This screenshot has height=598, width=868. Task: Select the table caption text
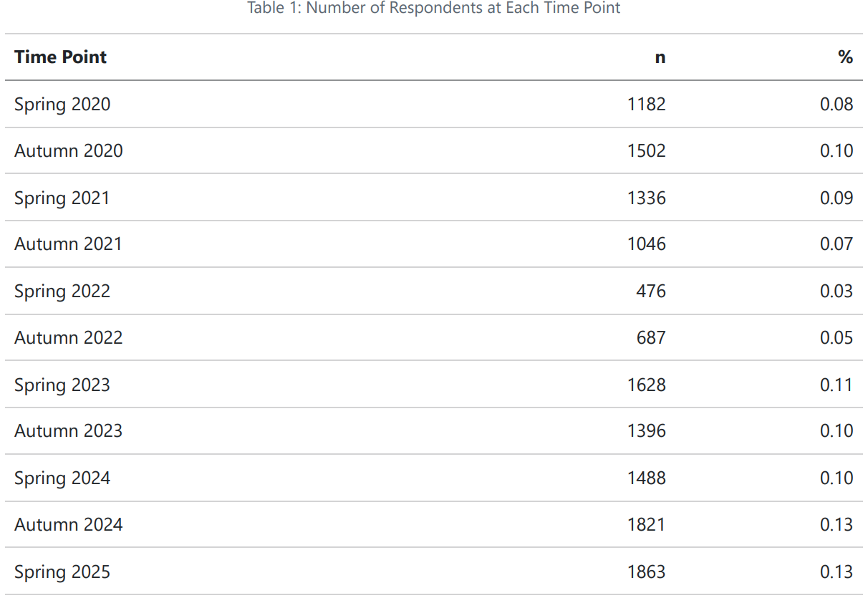(433, 9)
